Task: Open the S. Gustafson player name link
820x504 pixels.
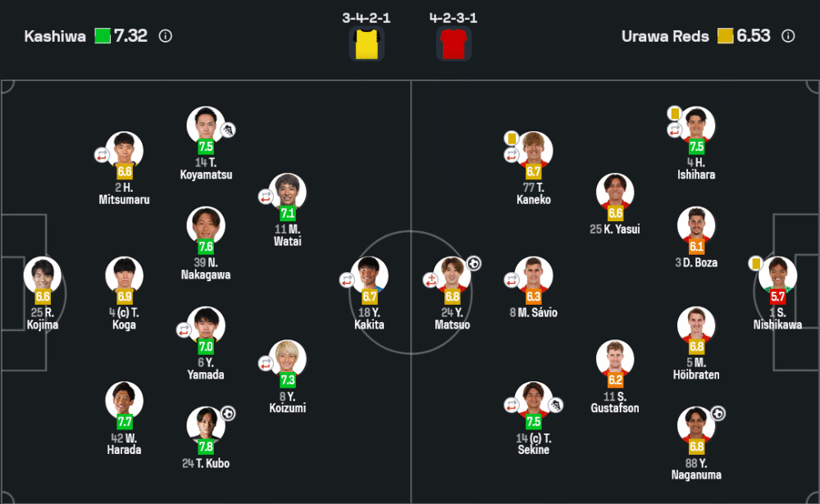Action: pos(616,402)
